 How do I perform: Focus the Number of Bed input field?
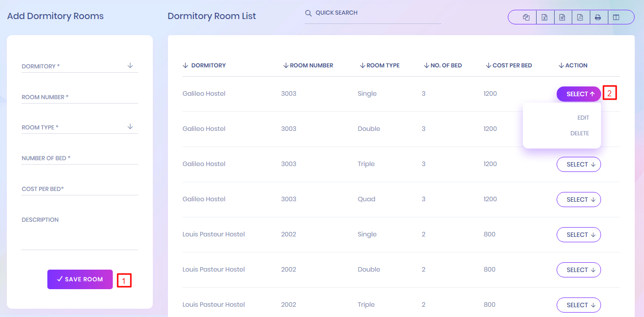click(x=80, y=158)
